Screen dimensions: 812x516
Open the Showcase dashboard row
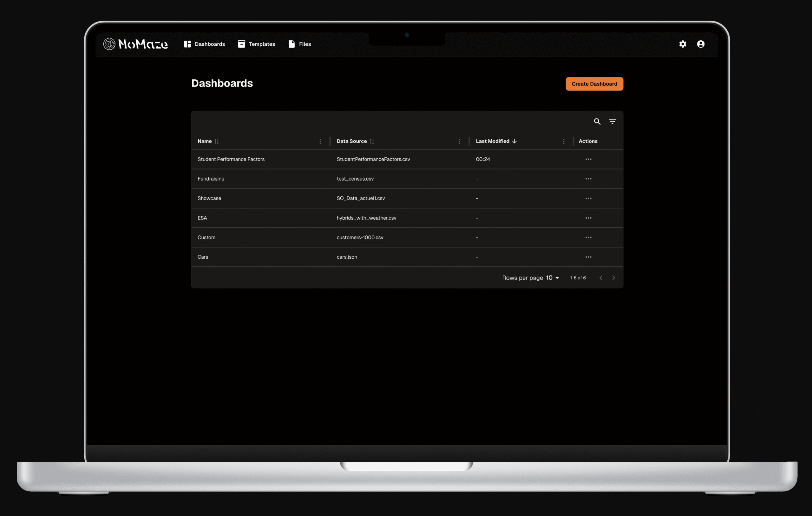[x=209, y=198]
